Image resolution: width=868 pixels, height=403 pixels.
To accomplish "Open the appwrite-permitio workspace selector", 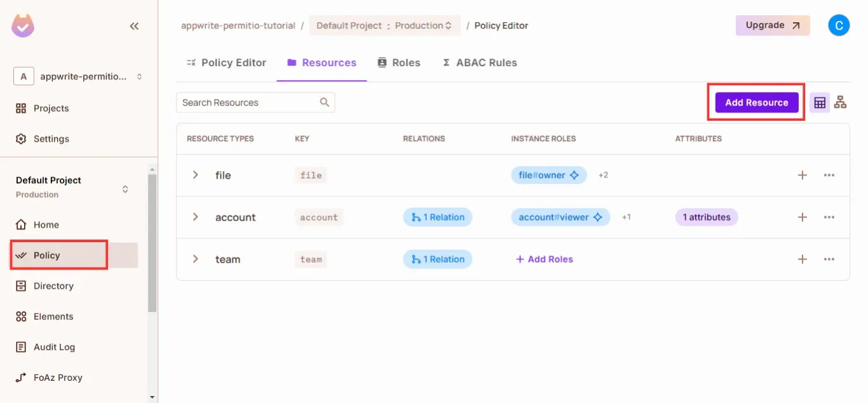I will 79,76.
